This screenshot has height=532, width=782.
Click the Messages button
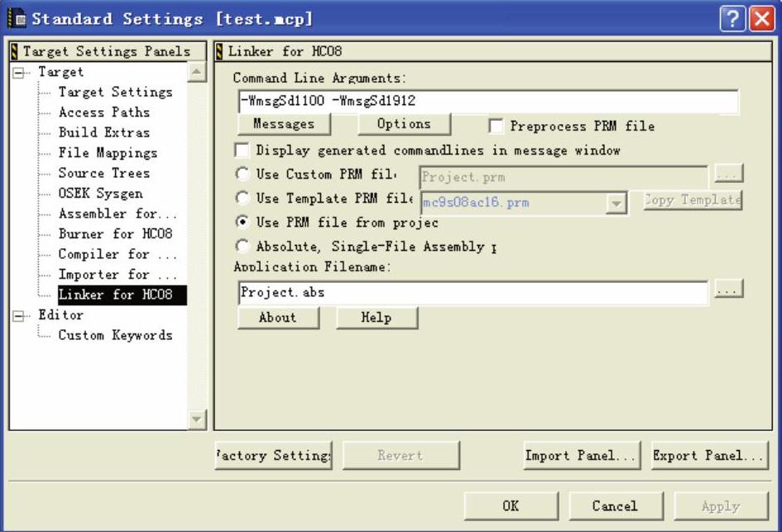284,124
